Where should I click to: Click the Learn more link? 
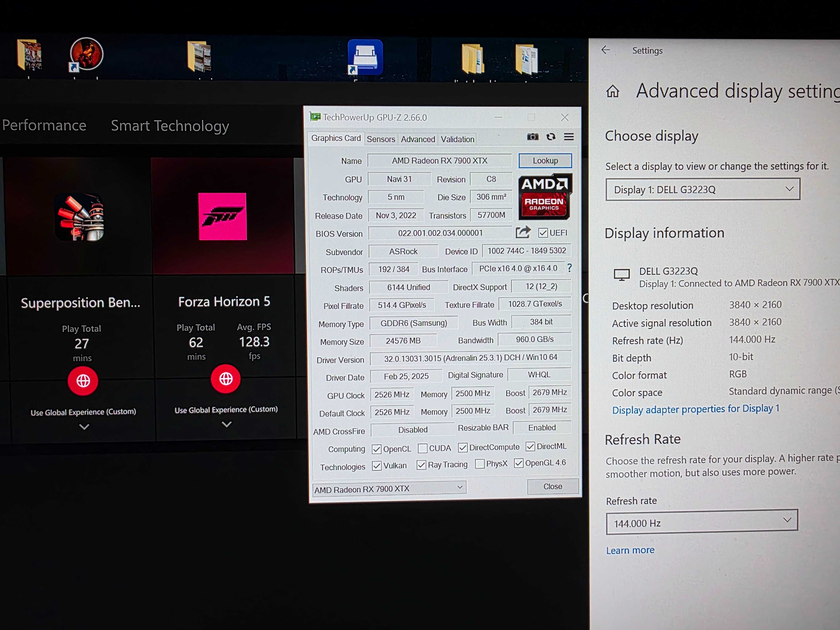(x=630, y=550)
